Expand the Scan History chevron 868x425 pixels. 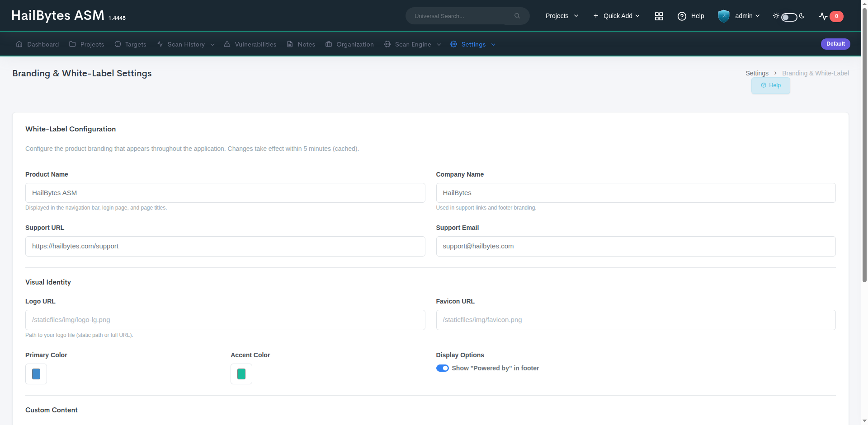(212, 45)
